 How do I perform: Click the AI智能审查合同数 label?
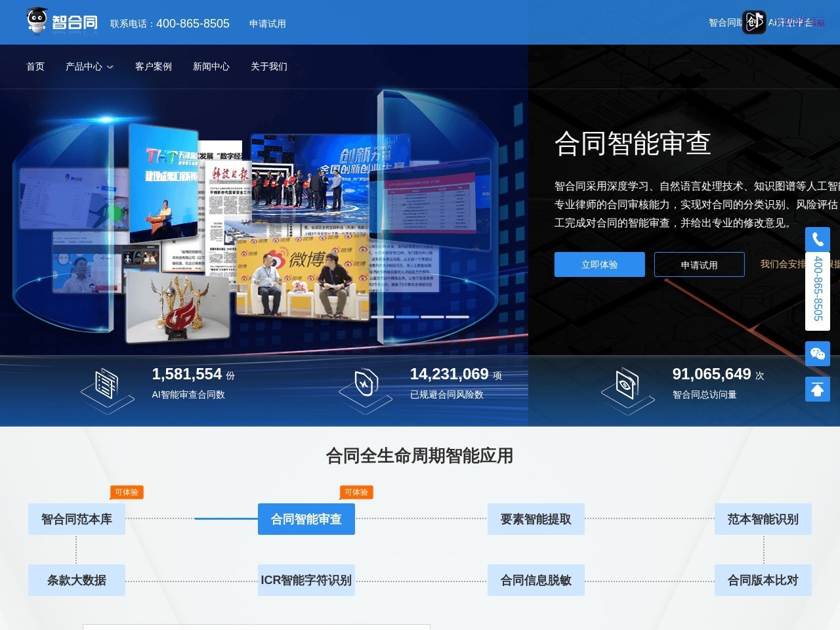coord(188,394)
